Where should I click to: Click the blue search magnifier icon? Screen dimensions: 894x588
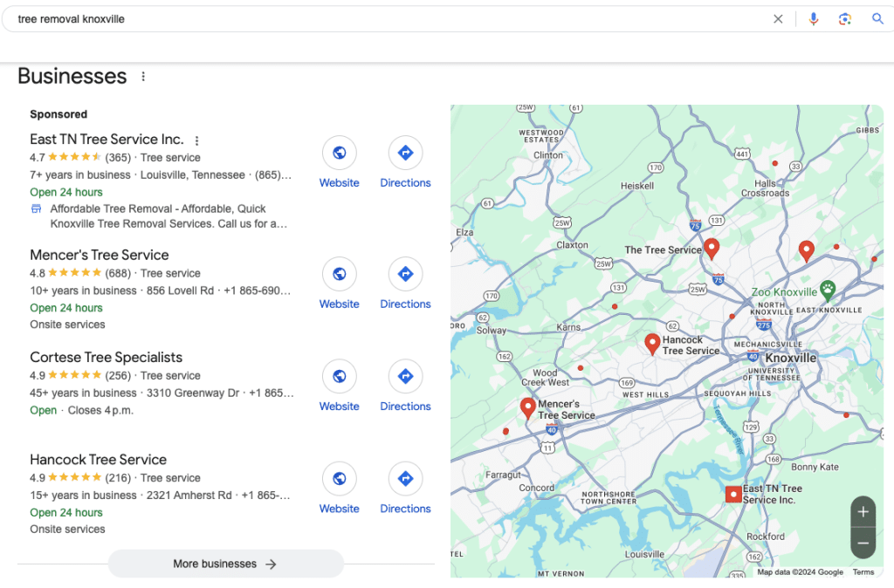coord(877,19)
